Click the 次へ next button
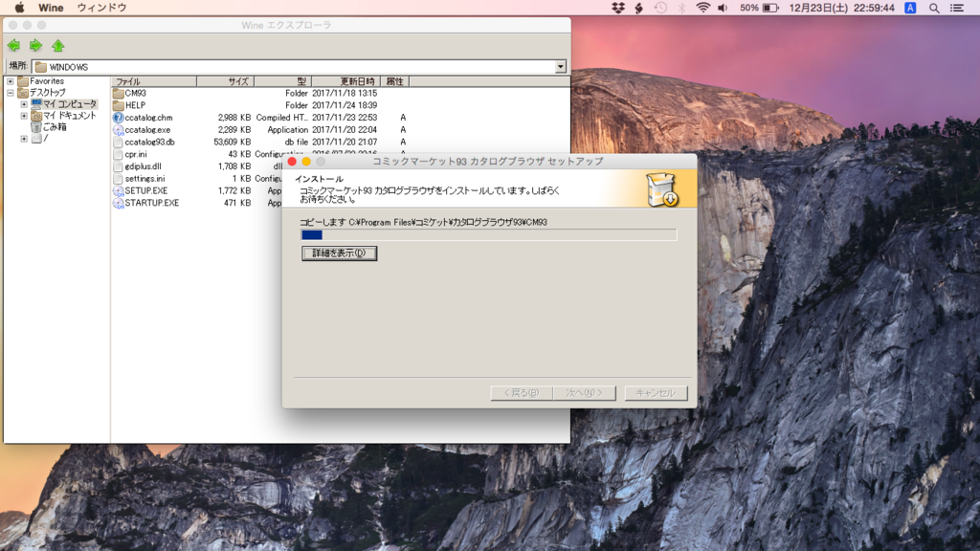The image size is (980, 551). (x=585, y=393)
